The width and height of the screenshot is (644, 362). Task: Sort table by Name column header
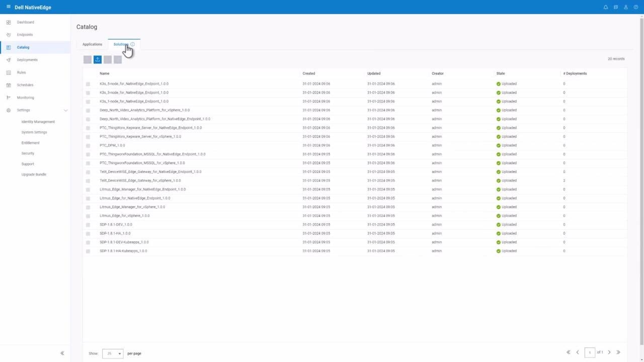[x=105, y=73]
